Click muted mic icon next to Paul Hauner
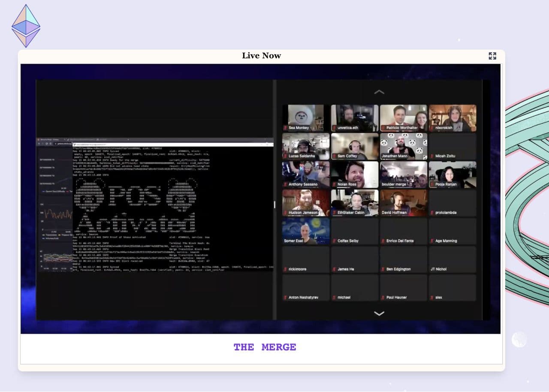549x392 pixels. click(x=383, y=298)
